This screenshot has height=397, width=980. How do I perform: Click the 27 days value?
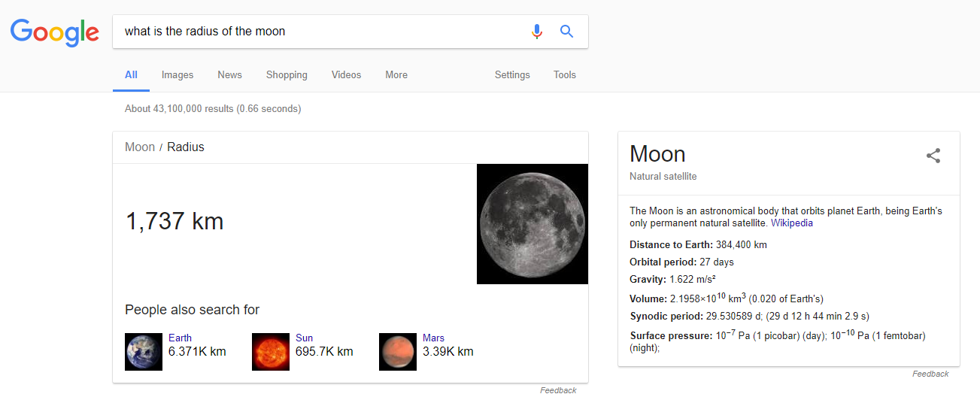[x=717, y=262]
